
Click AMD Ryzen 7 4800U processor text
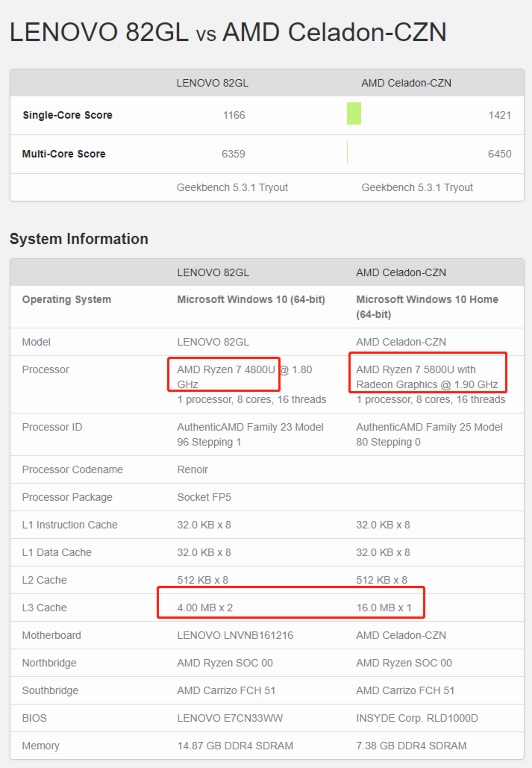click(x=226, y=370)
